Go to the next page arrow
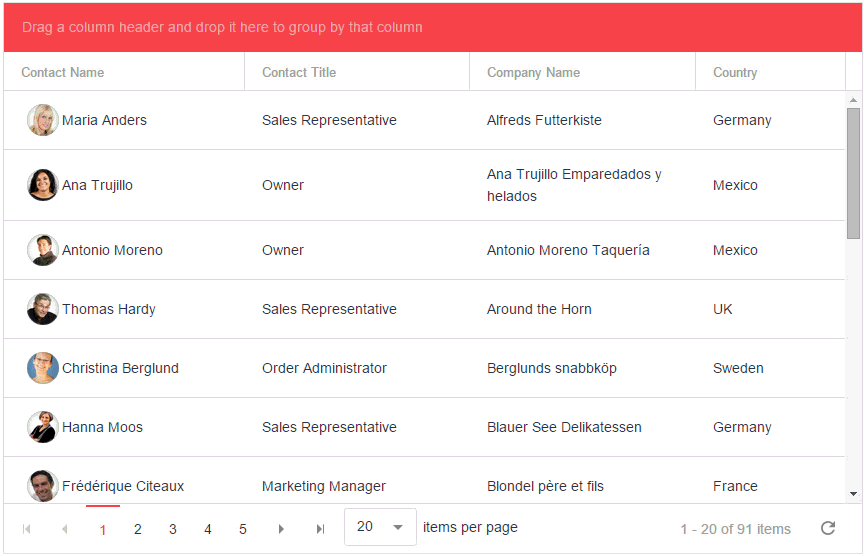The image size is (864, 556). point(281,529)
